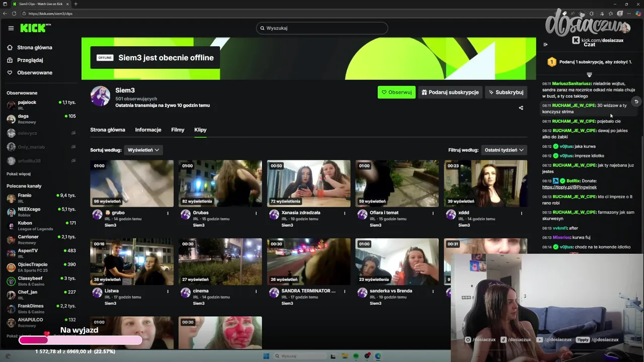The image size is (644, 362).
Task: Open options menu for SANDRA TERMINATOR clip
Action: 345,291
